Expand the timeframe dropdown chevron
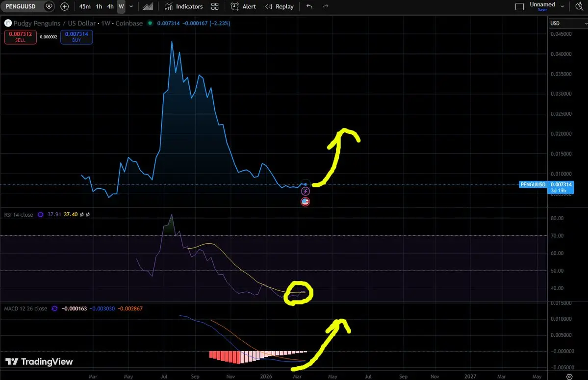 tap(131, 6)
